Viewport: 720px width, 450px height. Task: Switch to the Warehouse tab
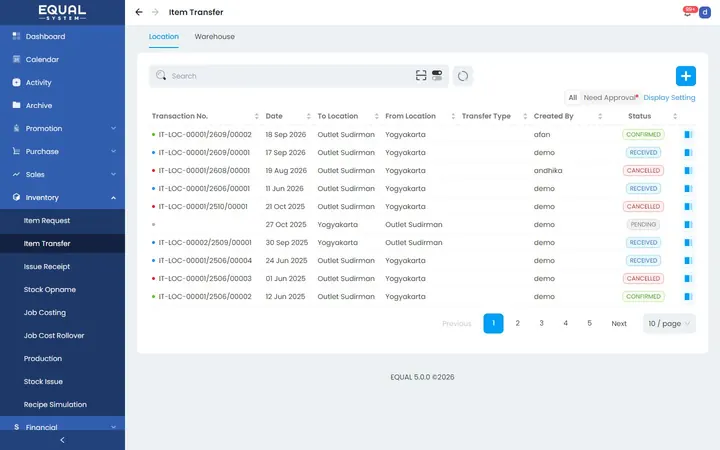click(214, 37)
